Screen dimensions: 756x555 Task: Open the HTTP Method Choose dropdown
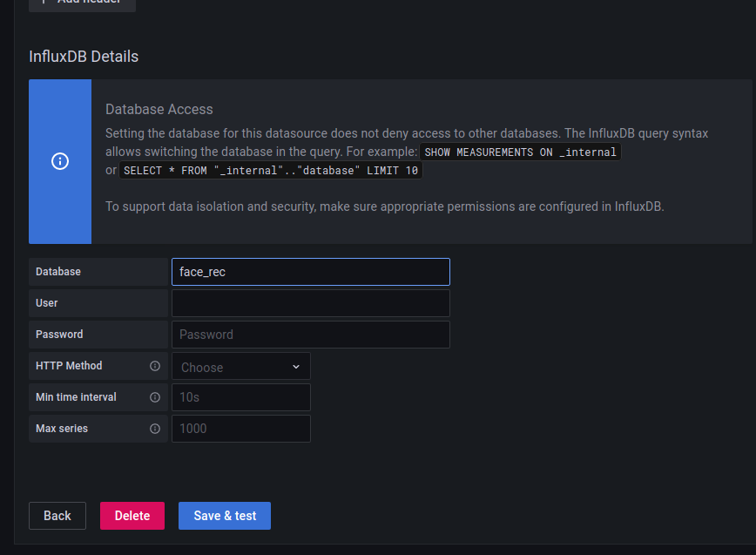pyautogui.click(x=241, y=367)
